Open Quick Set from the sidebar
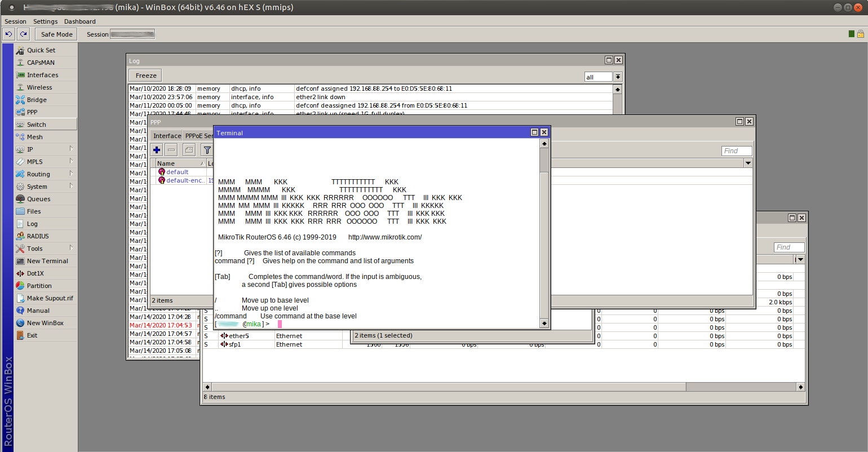The height and width of the screenshot is (452, 868). click(45, 50)
